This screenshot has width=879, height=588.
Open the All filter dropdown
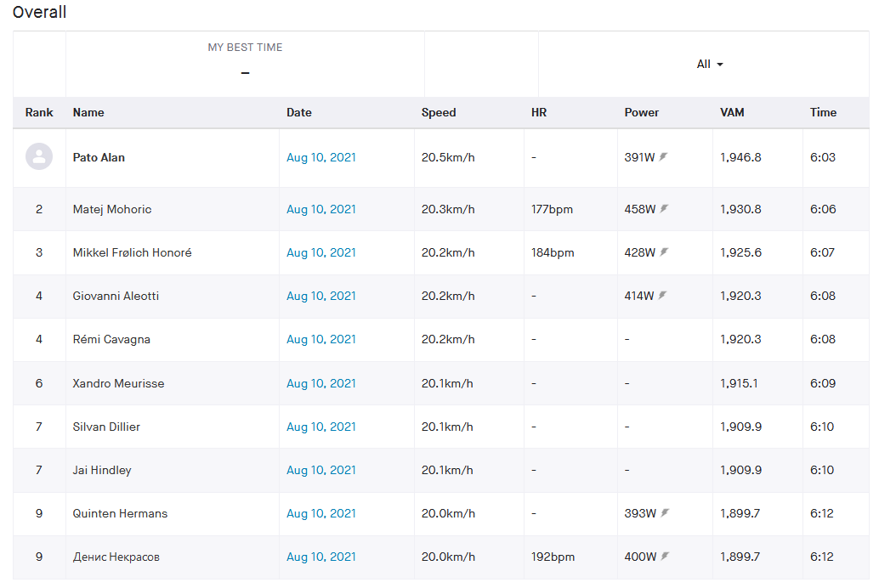pos(710,65)
